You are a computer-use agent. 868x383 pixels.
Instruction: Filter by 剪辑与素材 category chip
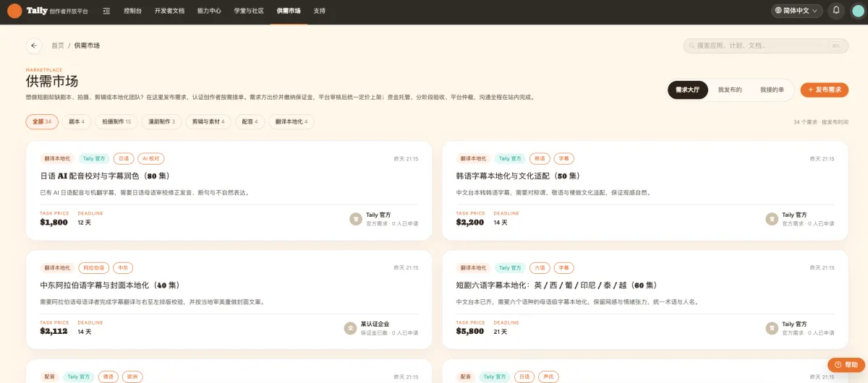pos(208,121)
